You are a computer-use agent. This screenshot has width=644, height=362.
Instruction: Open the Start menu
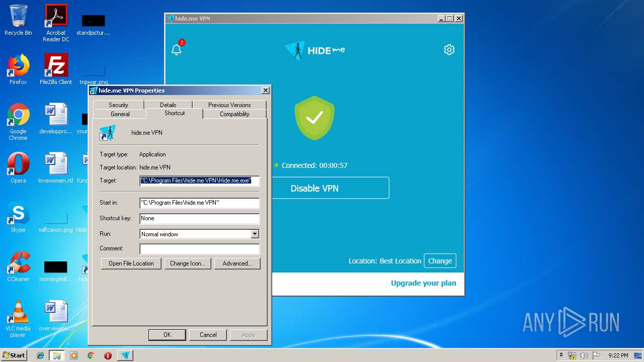14,355
